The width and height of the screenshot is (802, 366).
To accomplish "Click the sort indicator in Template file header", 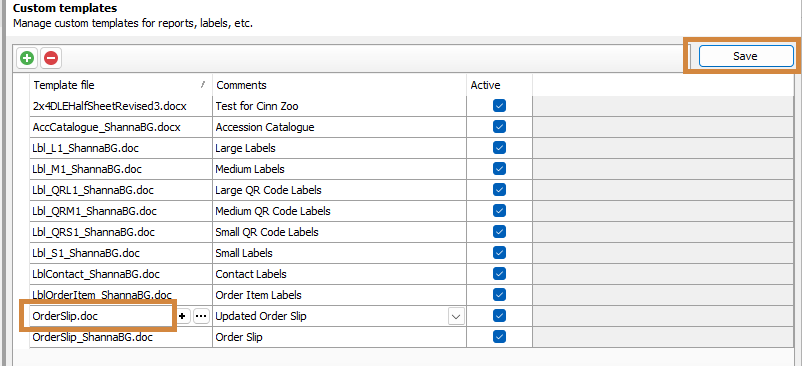I will pos(203,84).
